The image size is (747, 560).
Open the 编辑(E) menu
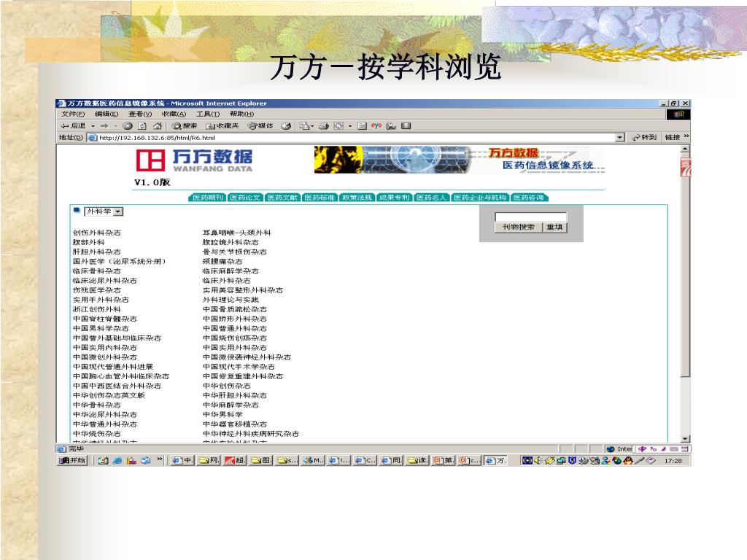107,114
